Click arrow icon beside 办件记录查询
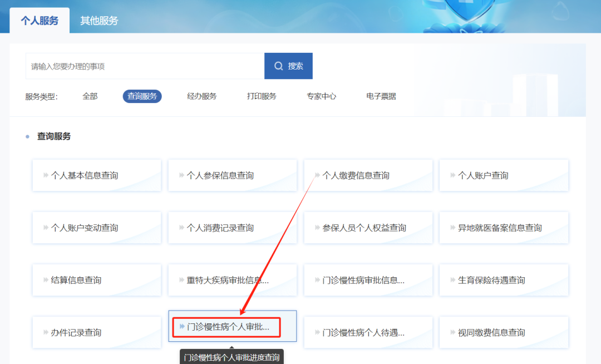The image size is (601, 364). tap(46, 332)
